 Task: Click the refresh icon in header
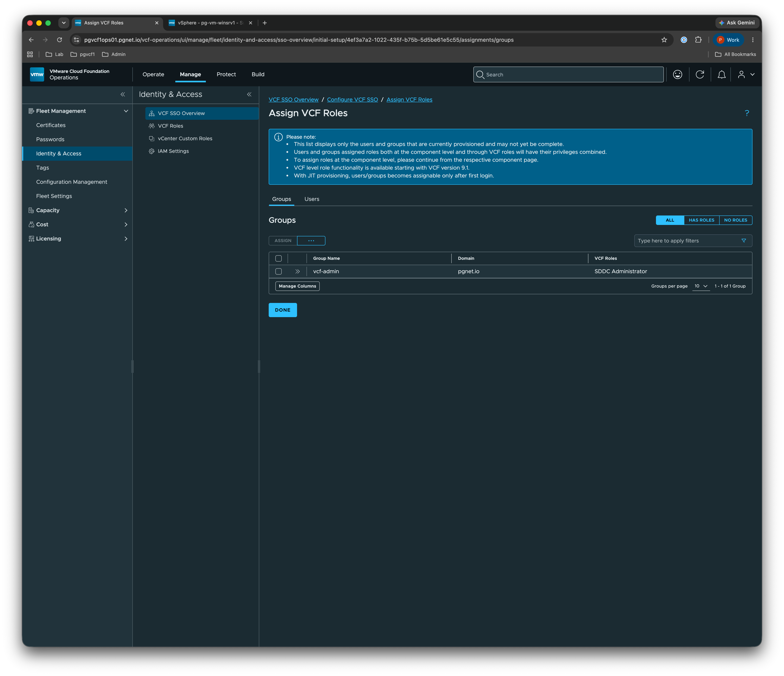pyautogui.click(x=700, y=74)
